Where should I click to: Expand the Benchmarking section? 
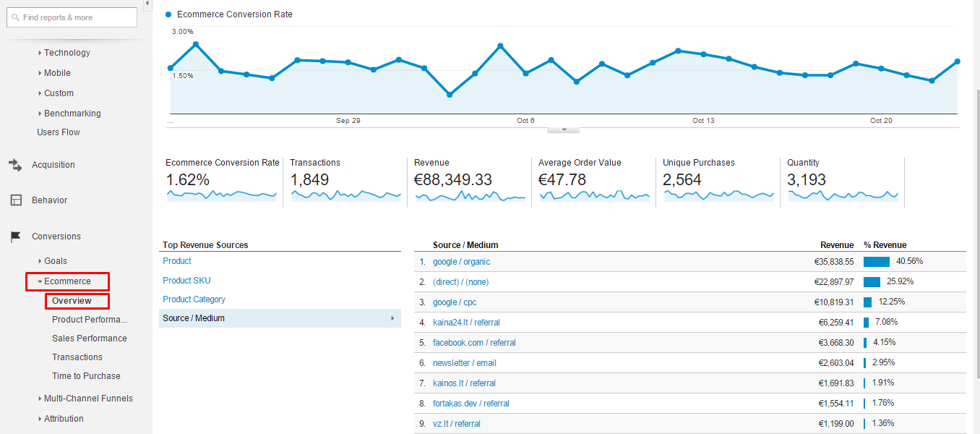pos(72,114)
